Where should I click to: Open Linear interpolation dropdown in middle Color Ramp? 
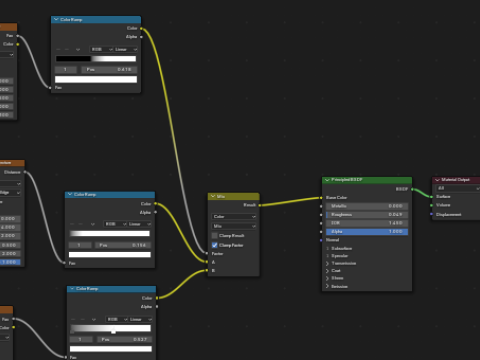click(x=139, y=224)
